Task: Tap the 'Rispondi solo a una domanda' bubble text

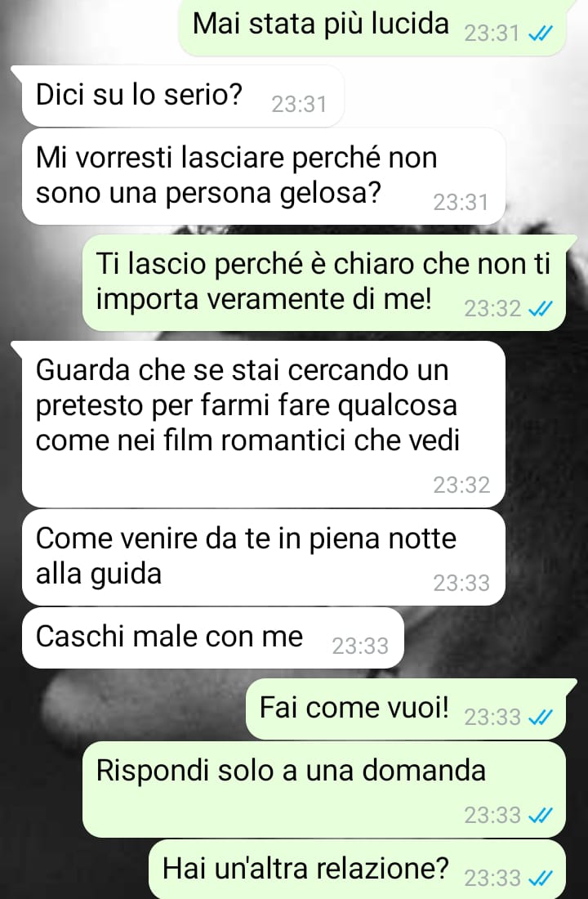Action: tap(291, 770)
